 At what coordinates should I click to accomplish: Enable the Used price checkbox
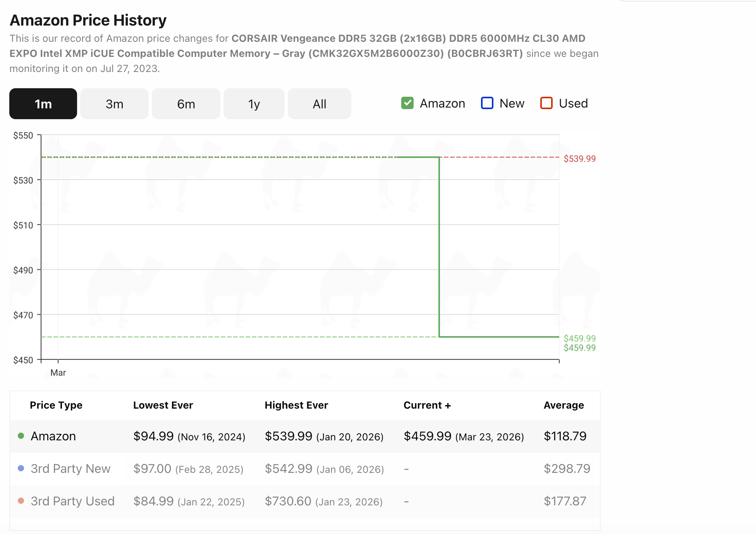[x=546, y=103]
